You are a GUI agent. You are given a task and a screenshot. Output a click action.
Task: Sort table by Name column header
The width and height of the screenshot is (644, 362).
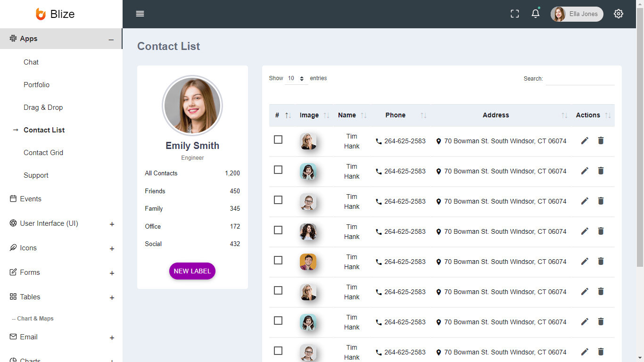pos(352,115)
